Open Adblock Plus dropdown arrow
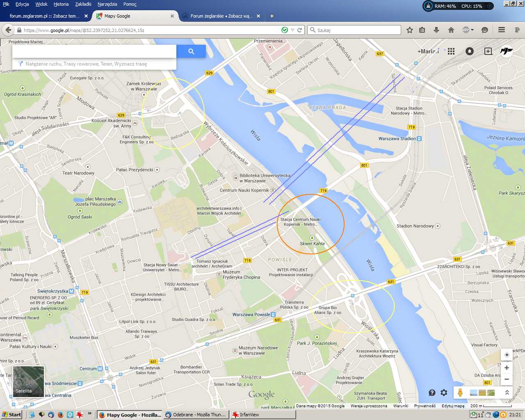This screenshot has height=420, width=525. point(472,30)
